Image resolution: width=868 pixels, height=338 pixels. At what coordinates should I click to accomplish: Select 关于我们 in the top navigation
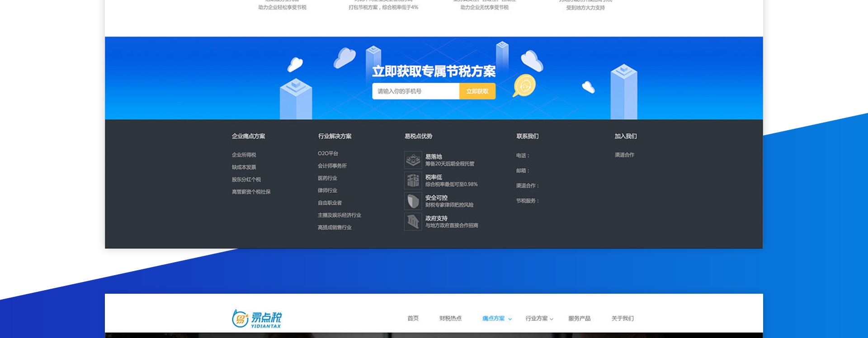[623, 319]
